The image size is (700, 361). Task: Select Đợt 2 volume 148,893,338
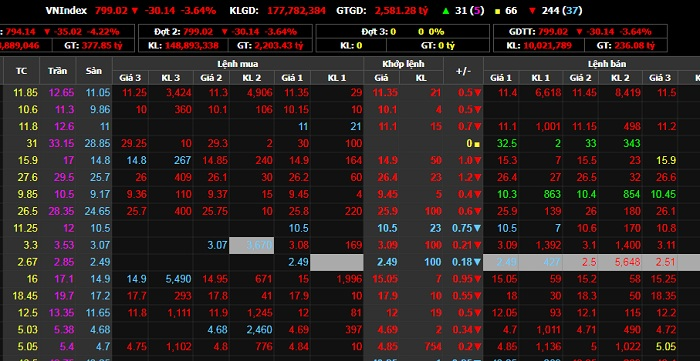[x=192, y=46]
